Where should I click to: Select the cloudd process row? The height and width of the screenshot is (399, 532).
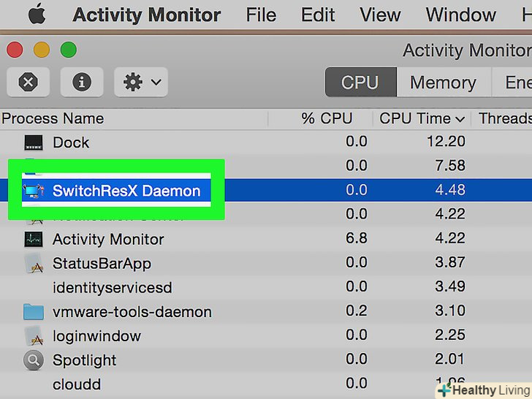77,384
